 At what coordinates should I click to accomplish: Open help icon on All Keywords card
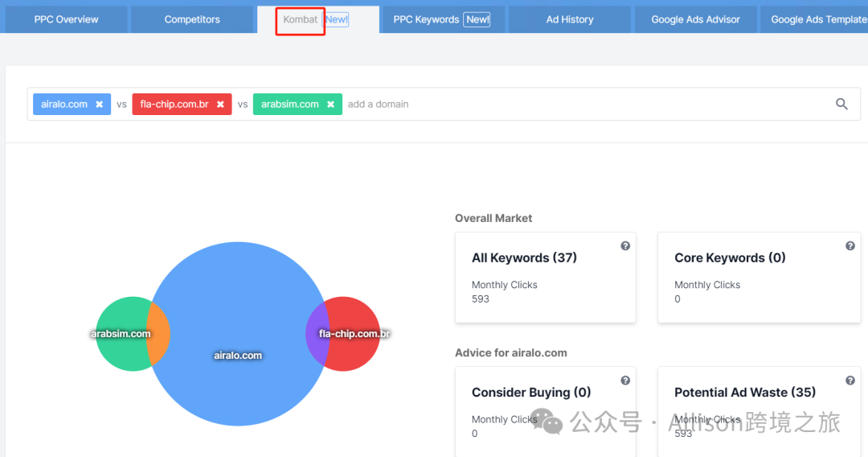[x=625, y=246]
